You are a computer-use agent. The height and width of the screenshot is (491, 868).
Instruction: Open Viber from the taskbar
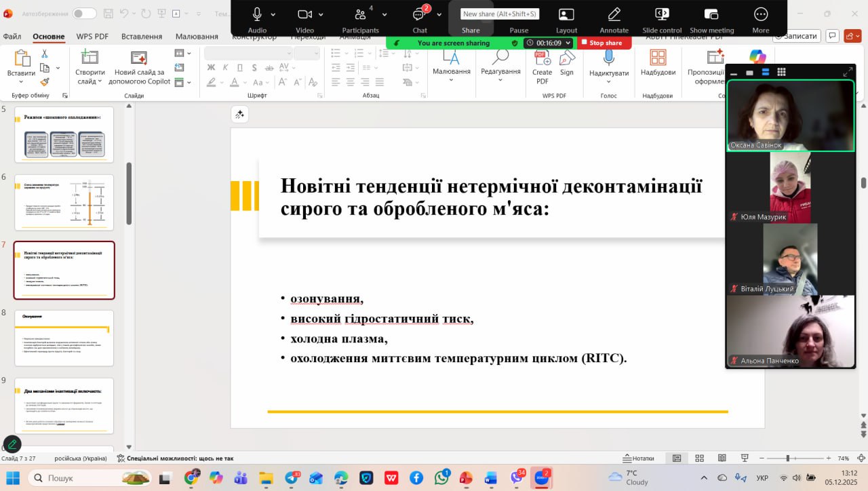point(516,477)
